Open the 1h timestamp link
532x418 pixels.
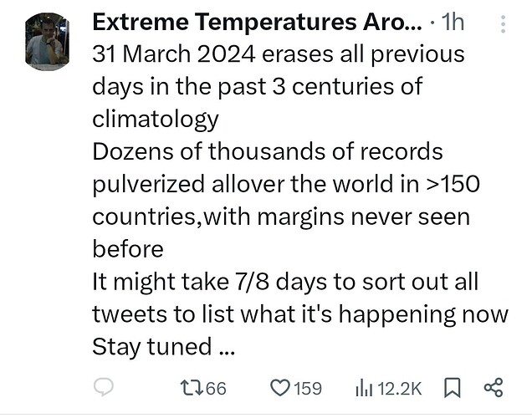coord(453,23)
